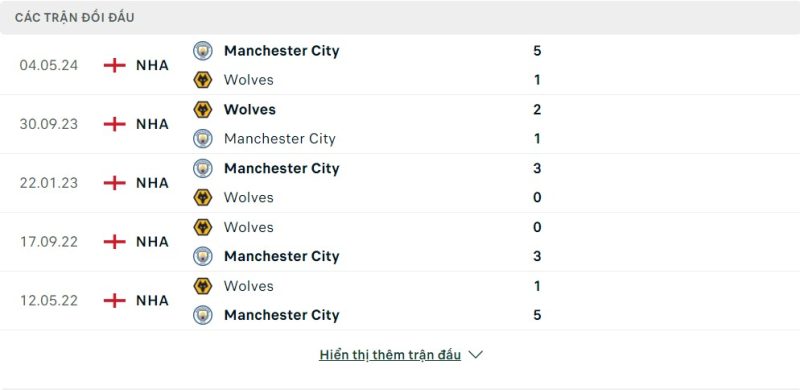This screenshot has width=800, height=390.
Task: Expand more matches with chevron arrow
Action: 475,355
